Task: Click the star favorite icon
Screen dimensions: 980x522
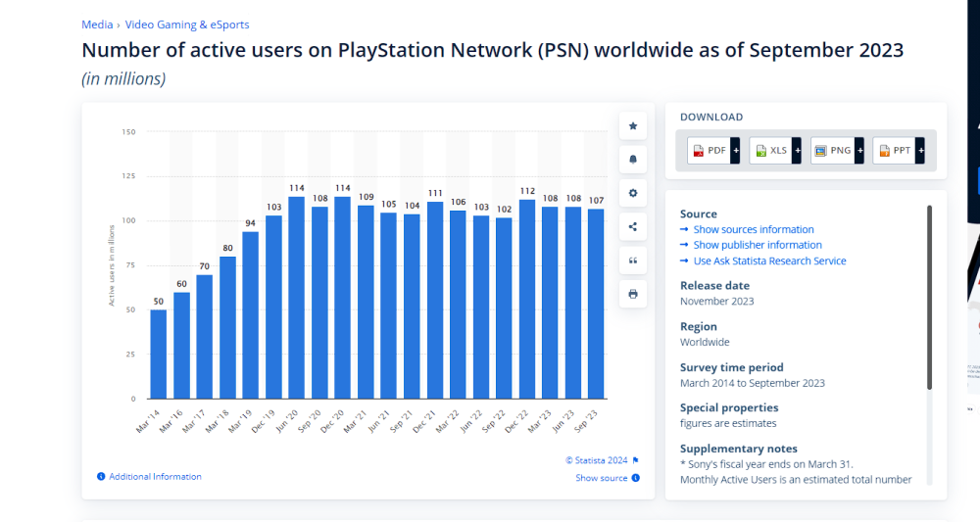Action: (633, 126)
